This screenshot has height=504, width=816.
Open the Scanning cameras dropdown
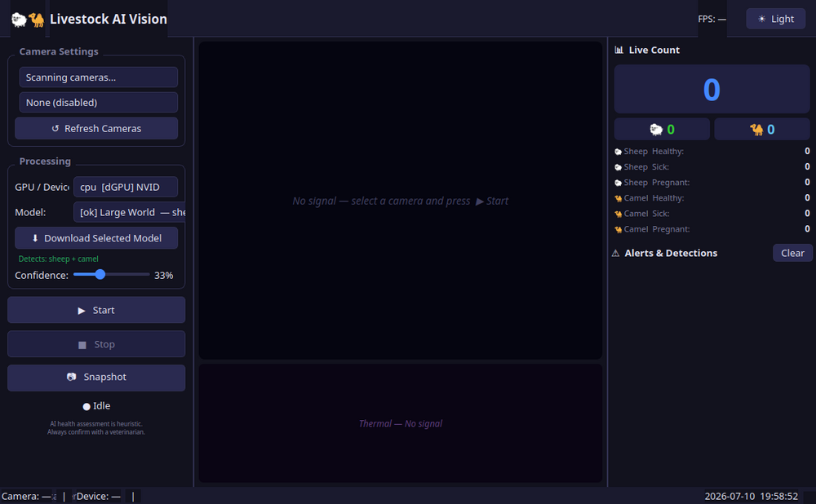click(99, 77)
